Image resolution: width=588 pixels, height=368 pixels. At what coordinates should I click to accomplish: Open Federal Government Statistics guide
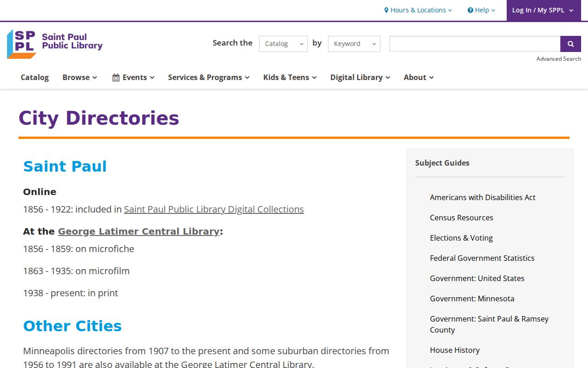(x=482, y=258)
